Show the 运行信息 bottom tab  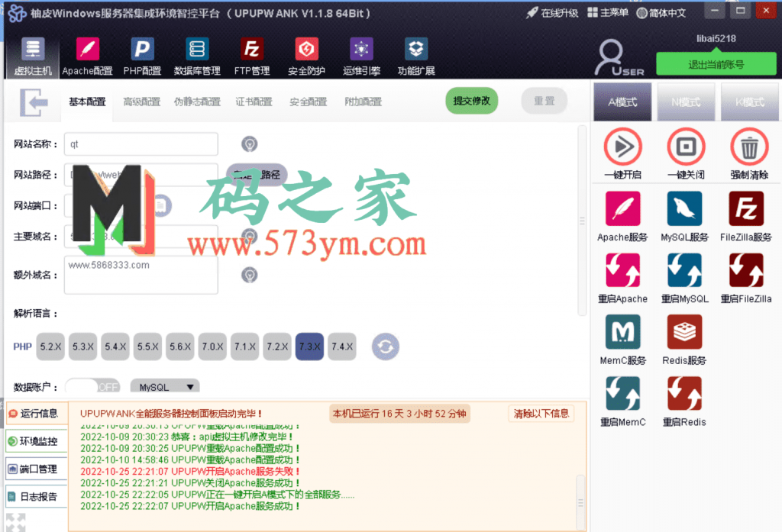(37, 414)
